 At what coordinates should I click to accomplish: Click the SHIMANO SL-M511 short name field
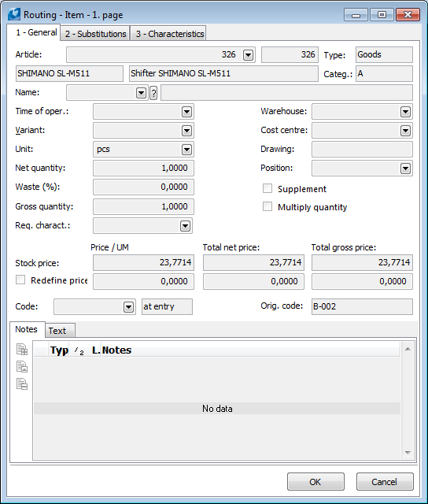tap(69, 73)
